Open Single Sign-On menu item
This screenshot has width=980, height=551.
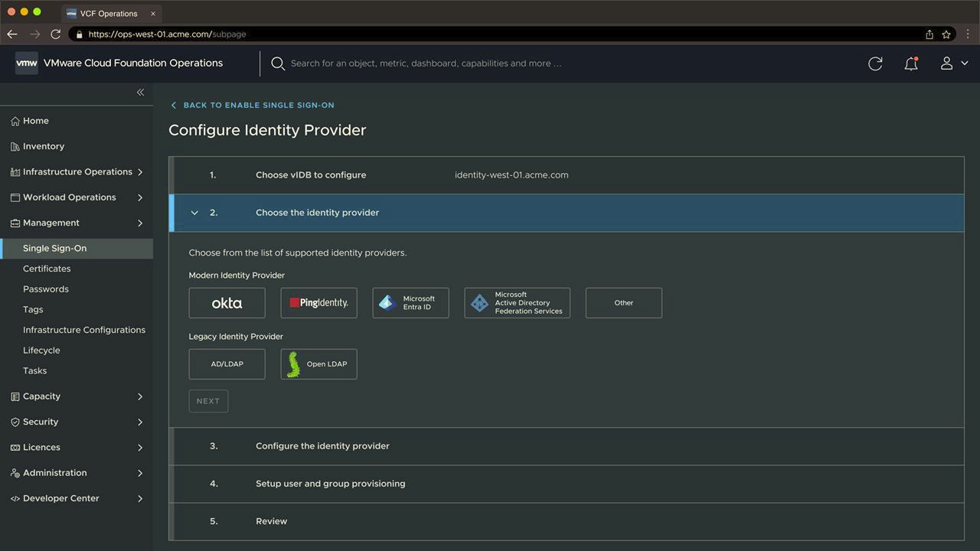click(77, 248)
